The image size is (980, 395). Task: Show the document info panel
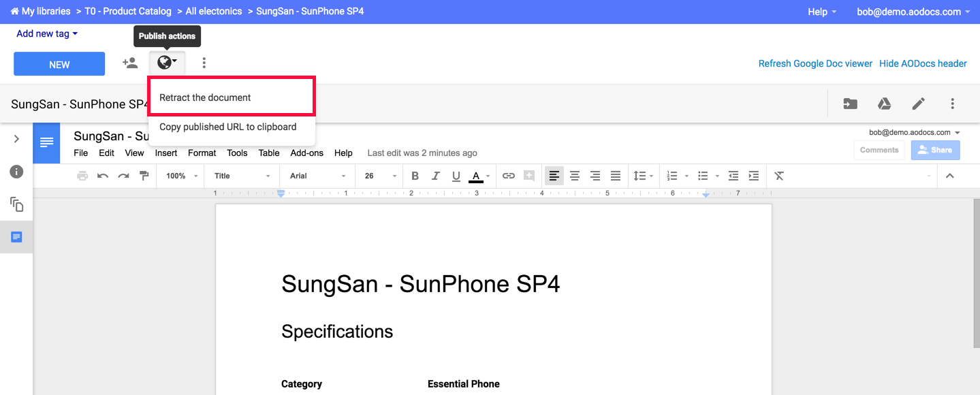point(16,172)
